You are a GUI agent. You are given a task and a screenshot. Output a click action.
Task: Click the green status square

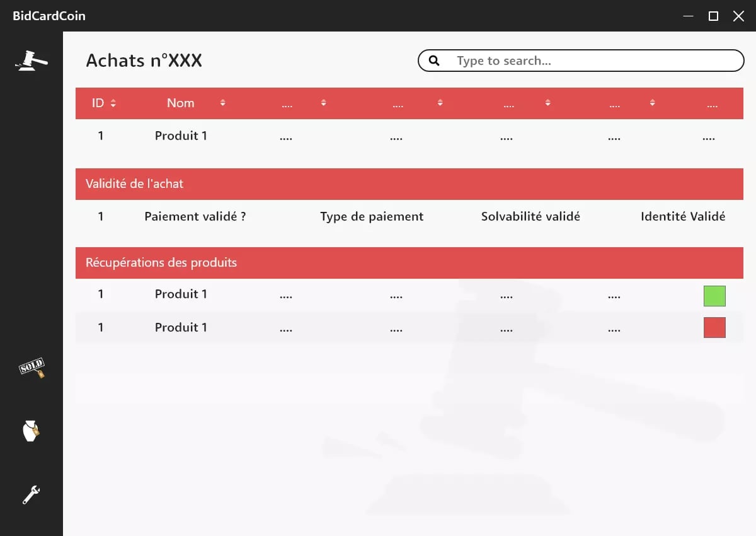pyautogui.click(x=714, y=296)
